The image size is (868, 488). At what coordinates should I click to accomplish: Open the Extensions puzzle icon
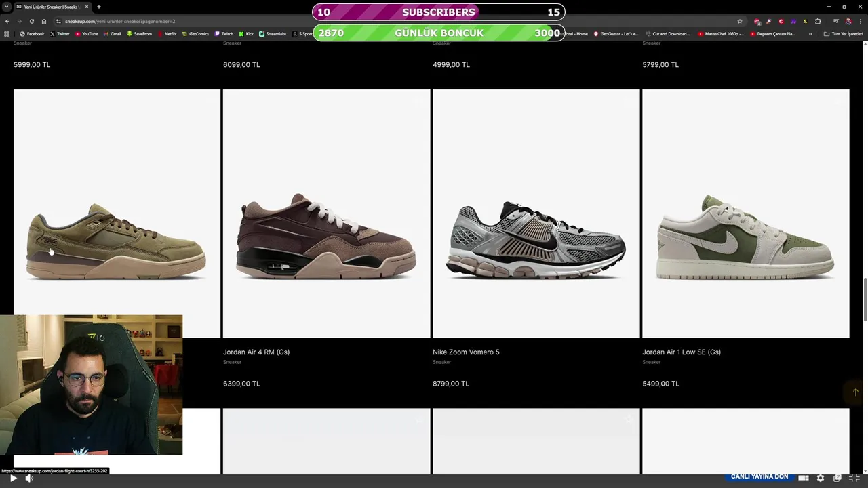818,21
